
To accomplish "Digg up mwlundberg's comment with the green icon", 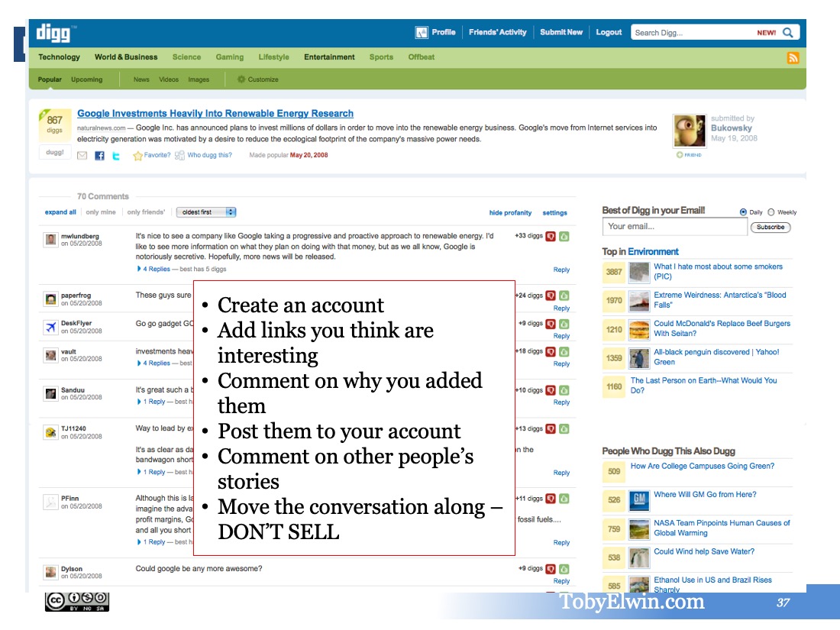I will (x=564, y=236).
